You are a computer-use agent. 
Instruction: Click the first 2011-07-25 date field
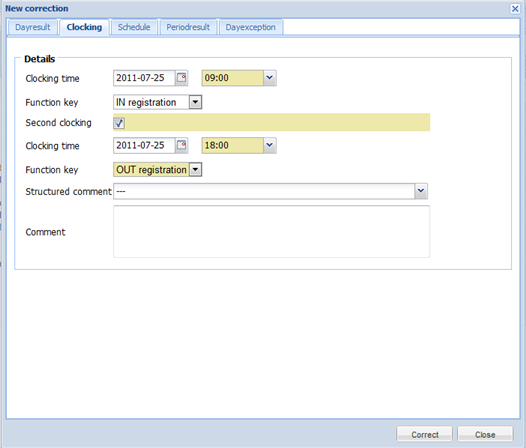(144, 78)
